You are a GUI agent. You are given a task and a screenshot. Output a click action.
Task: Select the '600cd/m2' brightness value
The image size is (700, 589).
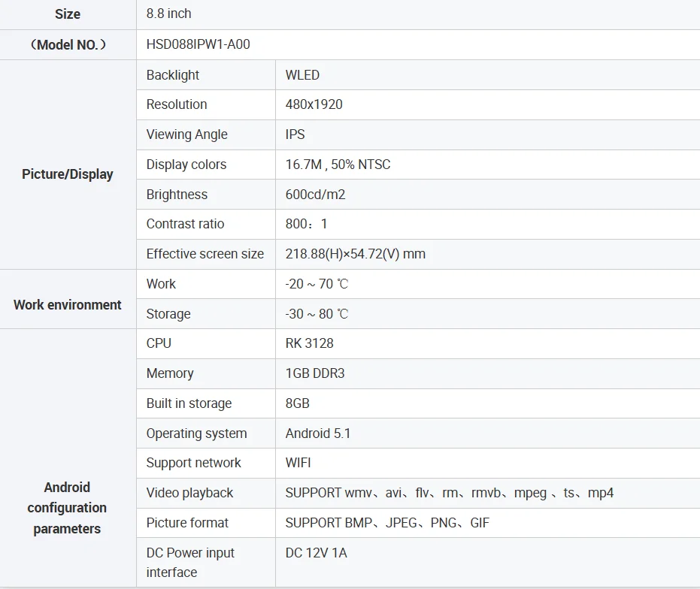tap(315, 195)
